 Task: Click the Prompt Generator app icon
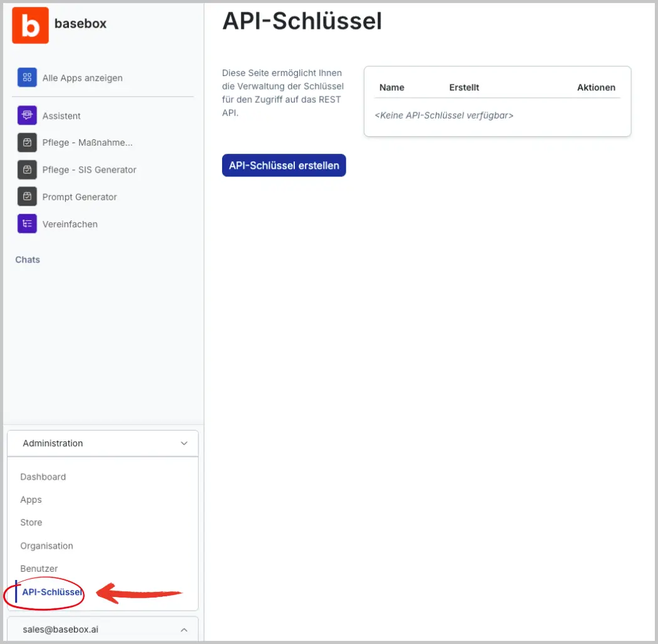click(27, 196)
